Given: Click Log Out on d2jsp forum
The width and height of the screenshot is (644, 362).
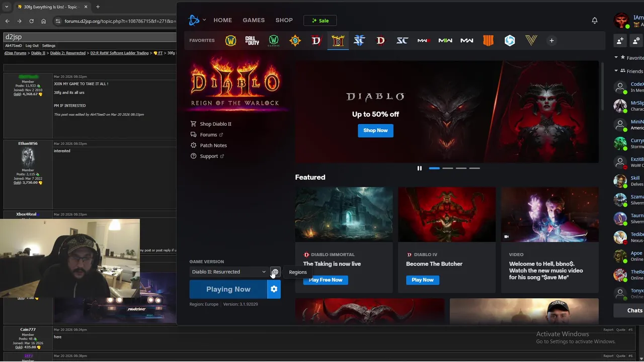Looking at the screenshot, I should 32,46.
